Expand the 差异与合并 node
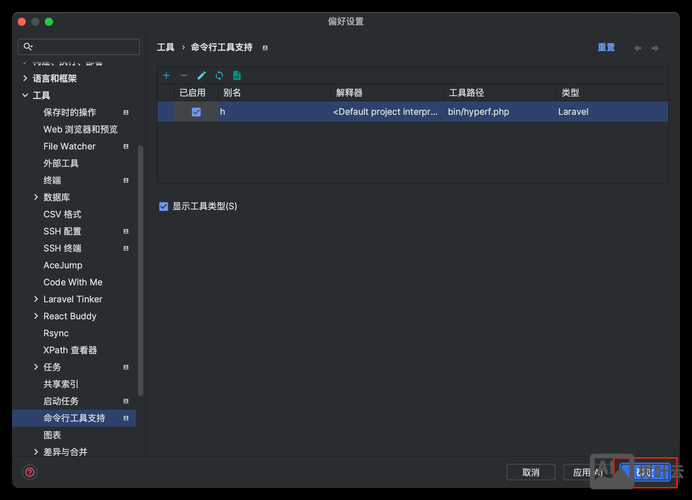This screenshot has height=500, width=692. [x=36, y=452]
